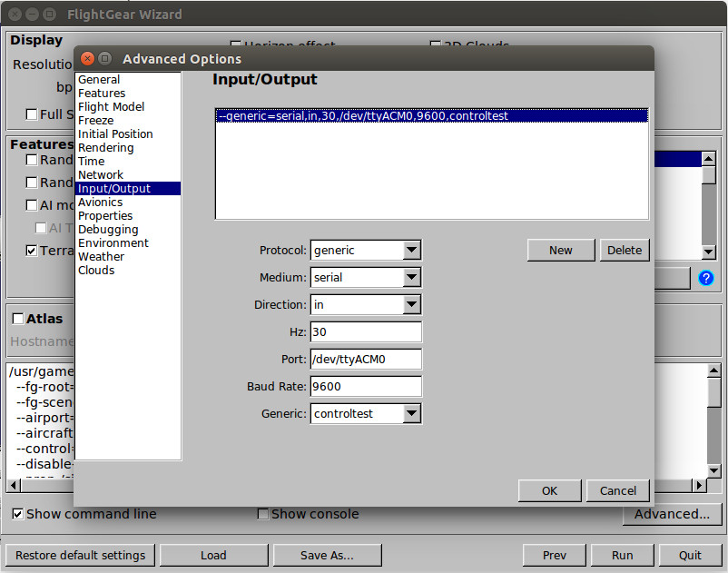Go back with the Prev button
The width and height of the screenshot is (728, 573).
[x=555, y=556]
